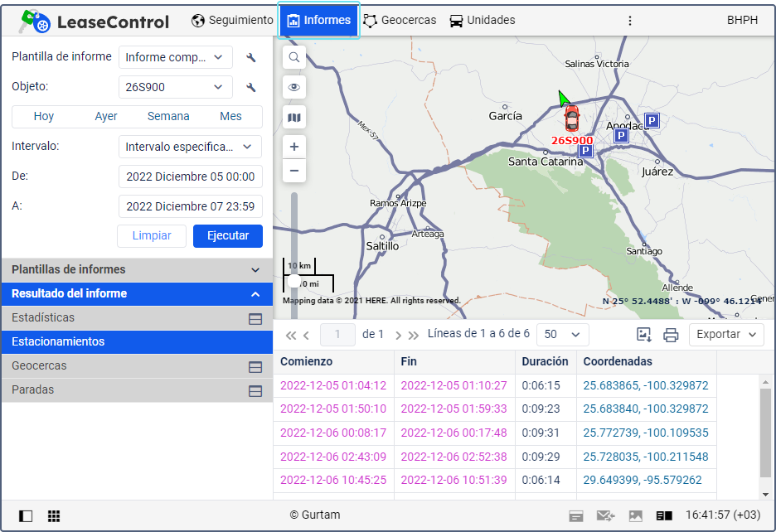The image size is (776, 532).
Task: Open the Seguimiento tab
Action: click(232, 20)
